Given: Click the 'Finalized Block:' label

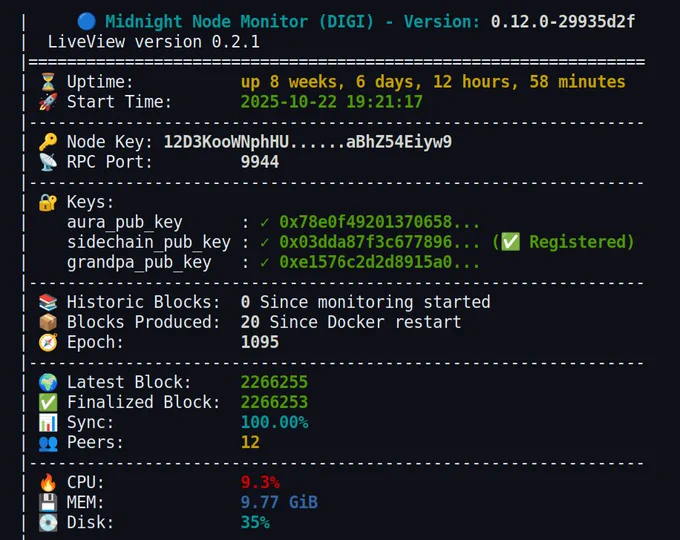Looking at the screenshot, I should click(x=144, y=402).
